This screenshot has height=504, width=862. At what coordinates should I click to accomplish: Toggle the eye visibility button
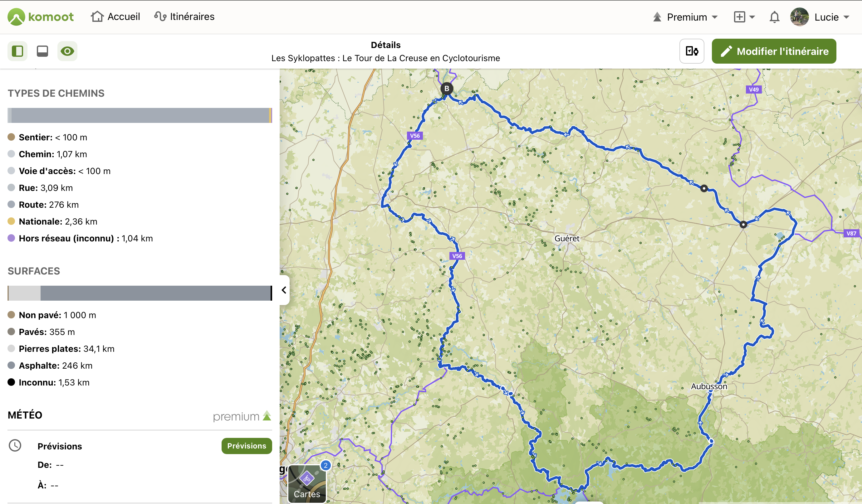(67, 51)
